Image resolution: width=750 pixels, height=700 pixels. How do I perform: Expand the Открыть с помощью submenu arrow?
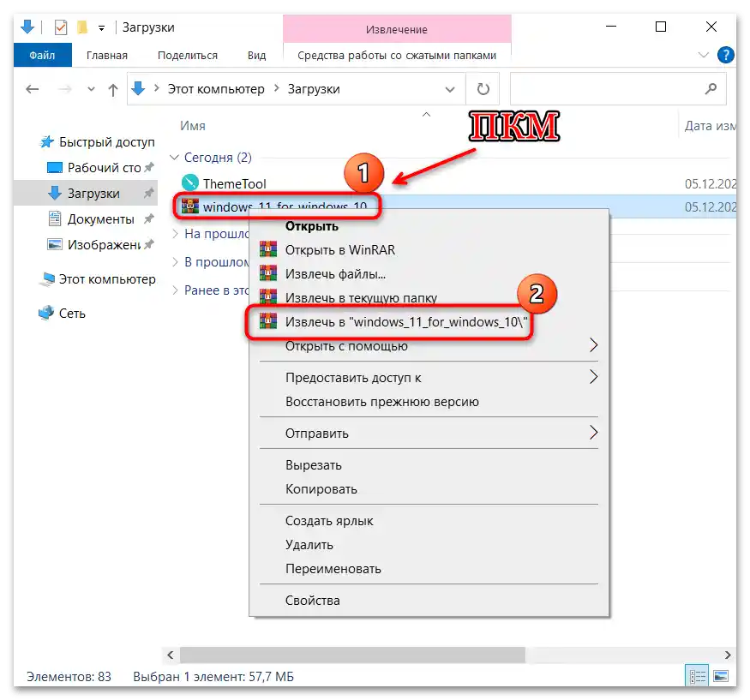coord(594,345)
